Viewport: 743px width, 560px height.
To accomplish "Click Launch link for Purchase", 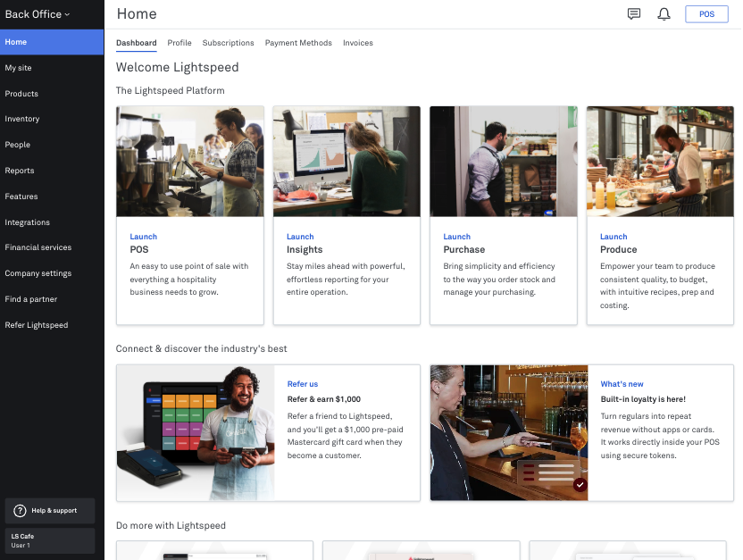I will coord(457,237).
